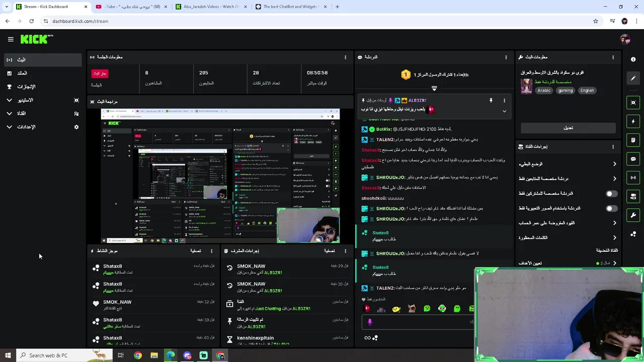
Task: Open three-dot menu of stream info panel
Action: tap(613, 57)
